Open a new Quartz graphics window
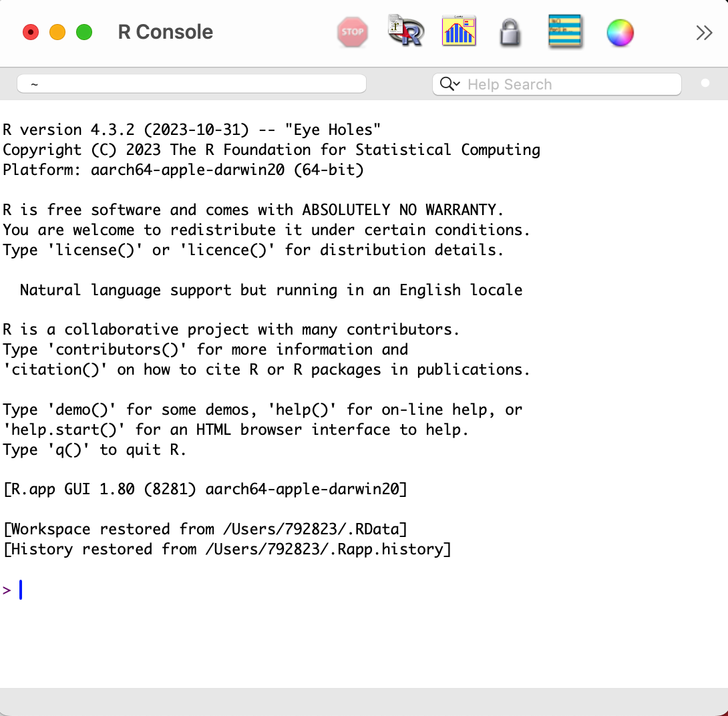 tap(459, 31)
